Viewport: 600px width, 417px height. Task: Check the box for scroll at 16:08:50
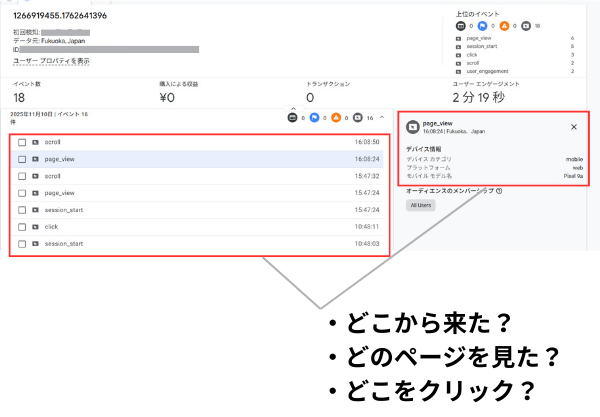(x=22, y=142)
